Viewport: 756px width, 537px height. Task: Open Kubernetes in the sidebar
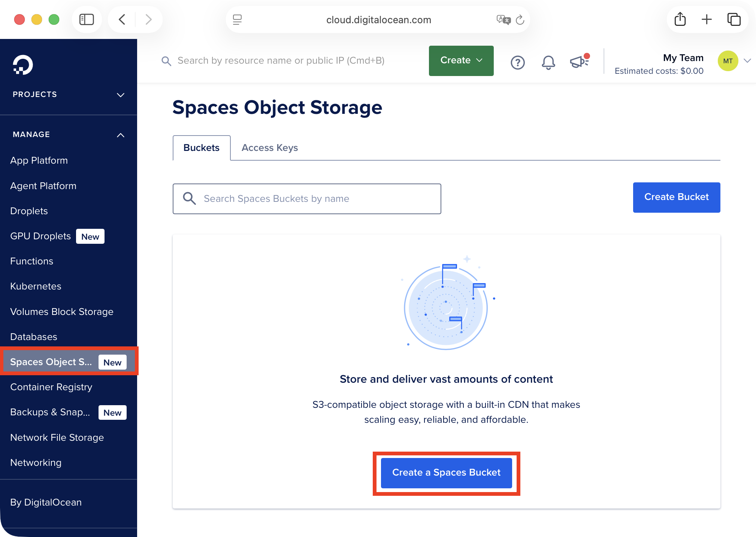tap(36, 286)
